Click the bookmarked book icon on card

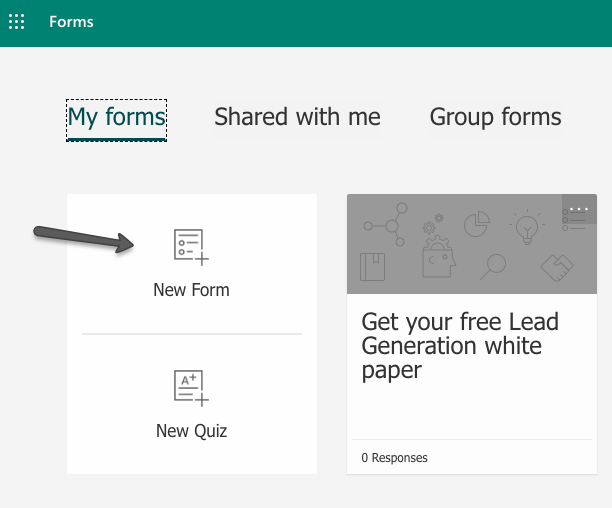pos(373,268)
